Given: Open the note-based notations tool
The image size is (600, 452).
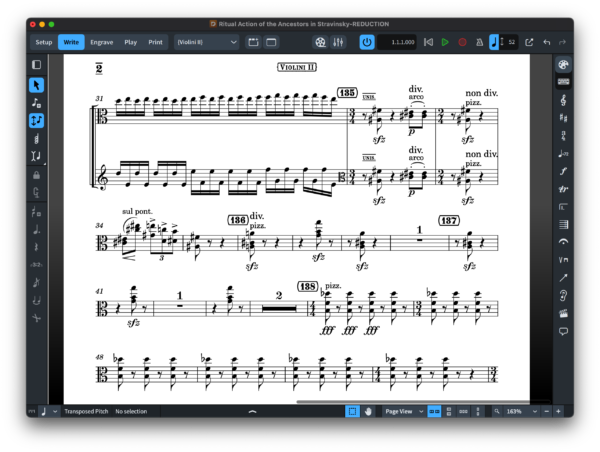Looking at the screenshot, I should [x=36, y=212].
